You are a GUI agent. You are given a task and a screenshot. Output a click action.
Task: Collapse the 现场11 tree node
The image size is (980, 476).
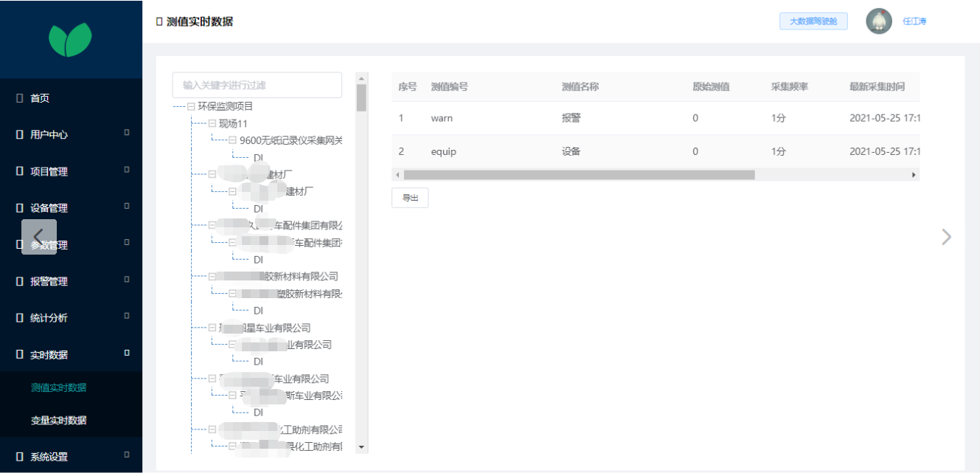tap(212, 123)
